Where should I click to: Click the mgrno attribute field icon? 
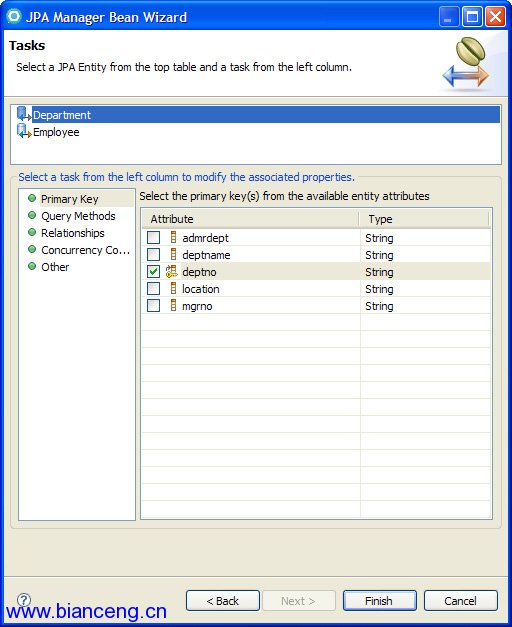(173, 306)
